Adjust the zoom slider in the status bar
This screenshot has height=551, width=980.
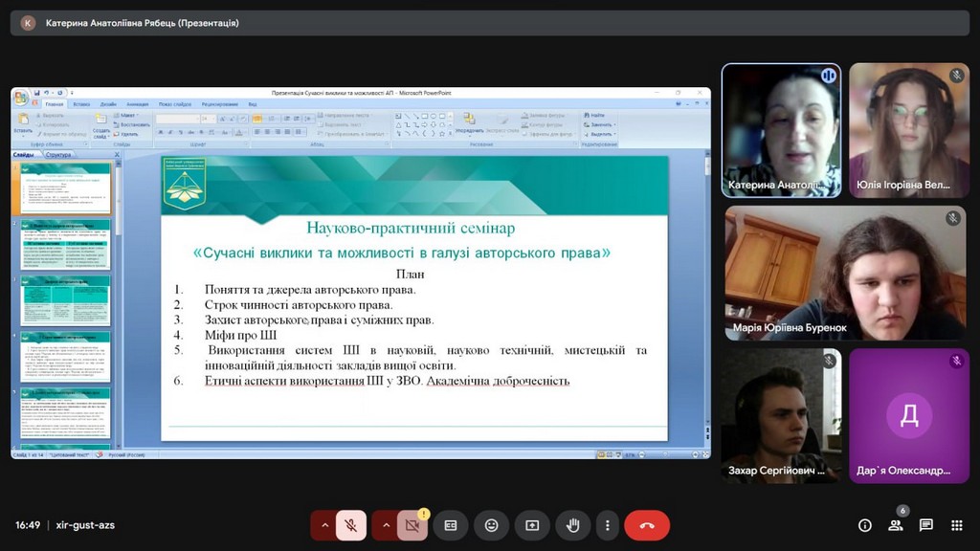click(665, 454)
